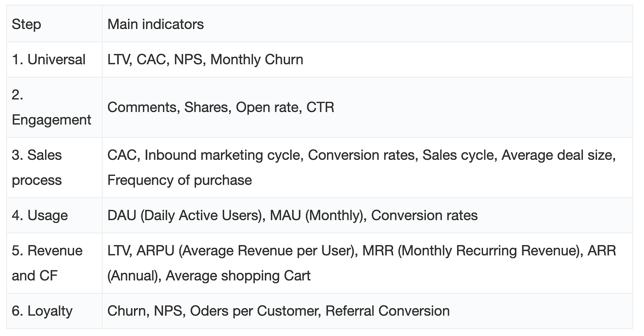Click the "Comments, Shares, Open rate, CTR" cell

click(x=221, y=107)
